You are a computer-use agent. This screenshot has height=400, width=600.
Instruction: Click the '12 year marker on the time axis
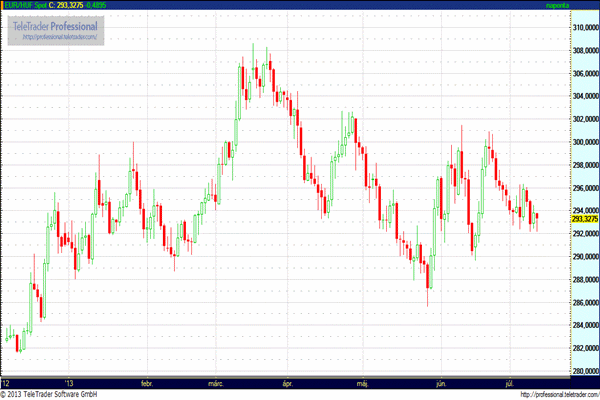(x=7, y=382)
